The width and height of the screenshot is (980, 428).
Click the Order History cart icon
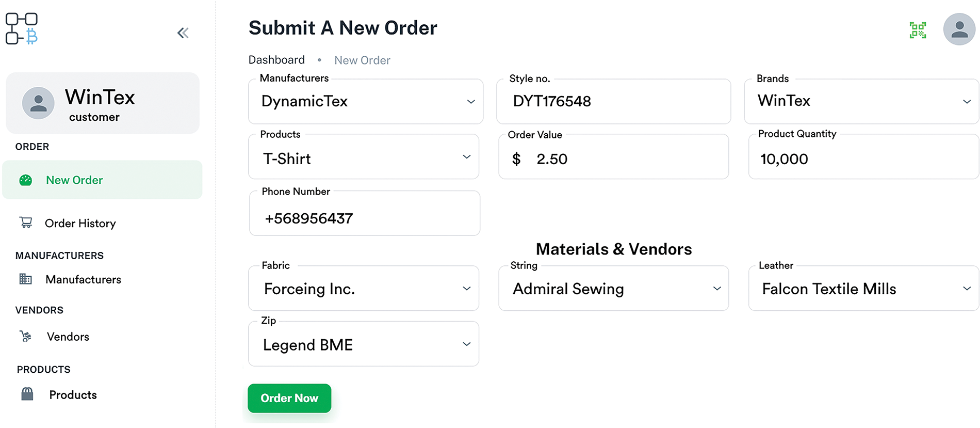(x=26, y=223)
